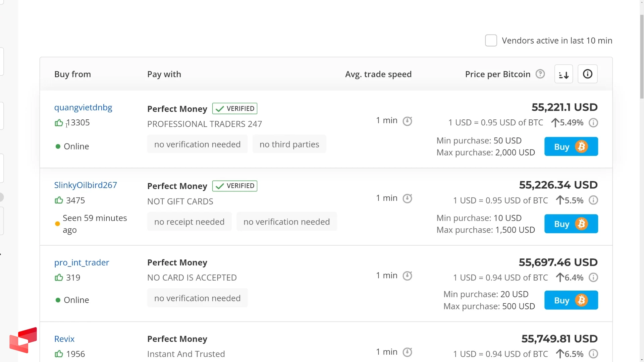Screen dimensions: 644x362
Task: Open quangvietdnbg vendor profile
Action: point(83,108)
